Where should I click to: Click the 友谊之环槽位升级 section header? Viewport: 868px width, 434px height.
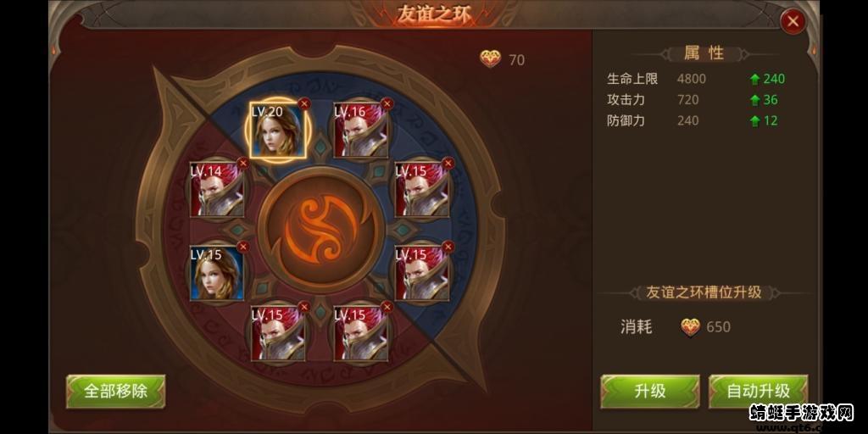pos(704,292)
